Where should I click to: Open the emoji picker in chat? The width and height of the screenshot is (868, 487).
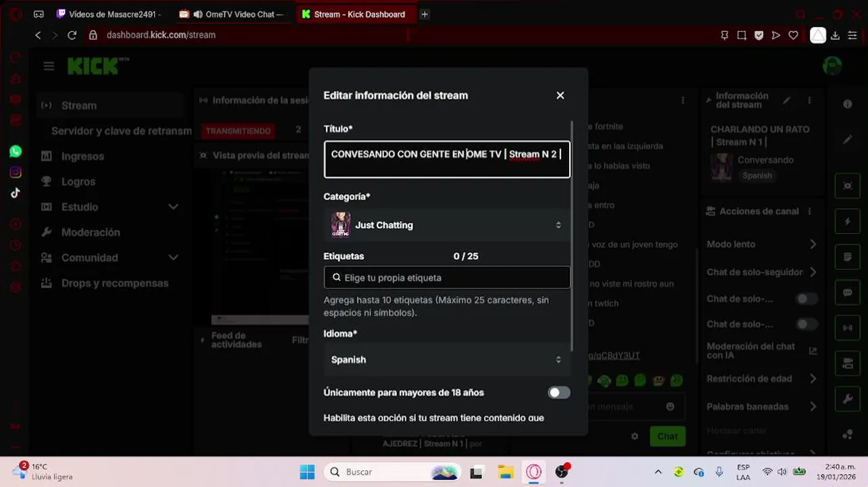point(670,407)
